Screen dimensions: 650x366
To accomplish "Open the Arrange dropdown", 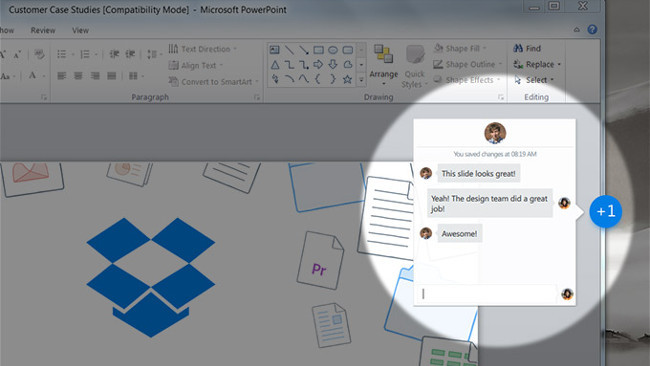I will [x=383, y=65].
